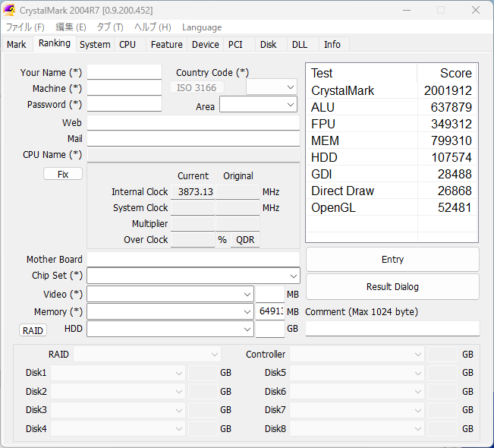Screen dimensions: 494x448
Task: Go to the Feature tab
Action: click(x=167, y=44)
